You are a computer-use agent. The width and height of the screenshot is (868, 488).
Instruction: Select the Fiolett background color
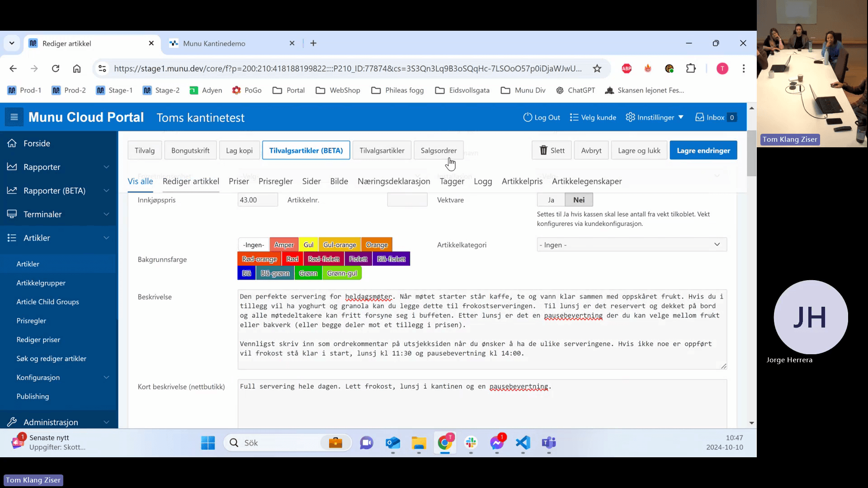point(358,259)
